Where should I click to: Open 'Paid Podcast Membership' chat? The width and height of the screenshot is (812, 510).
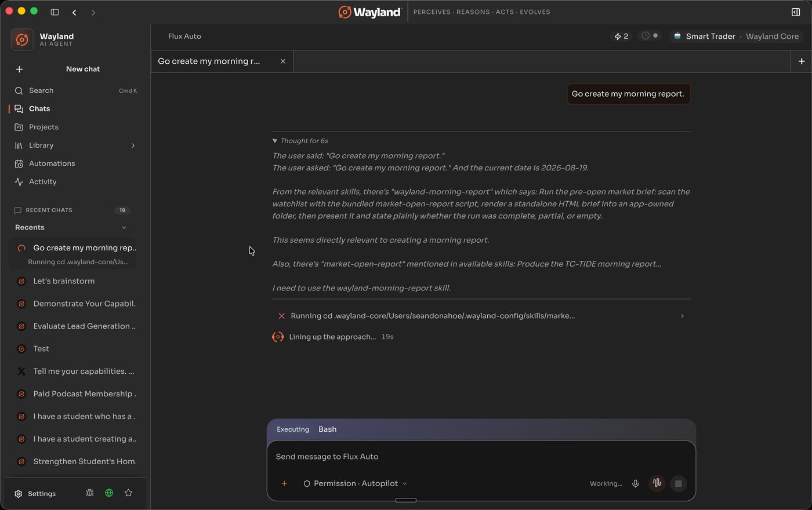(73, 394)
